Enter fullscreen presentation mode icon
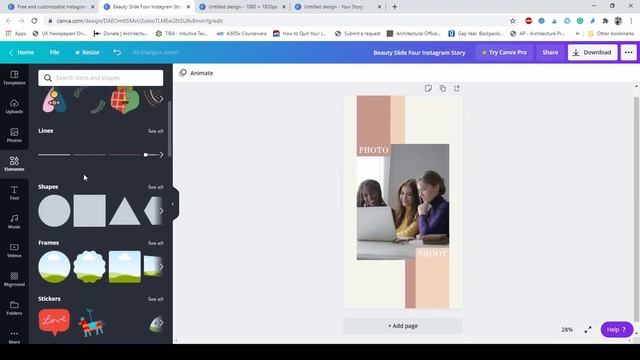The height and width of the screenshot is (360, 640). (588, 329)
